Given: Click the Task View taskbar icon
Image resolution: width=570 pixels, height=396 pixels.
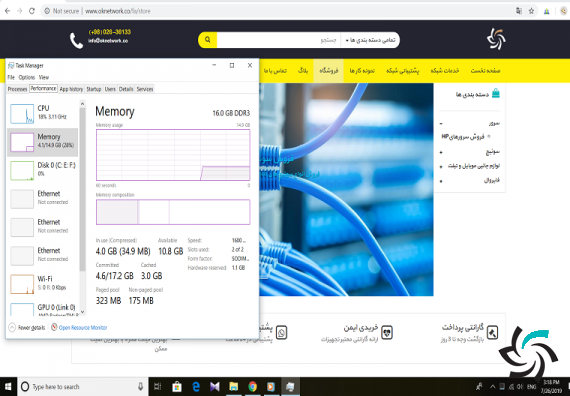Looking at the screenshot, I should (158, 387).
